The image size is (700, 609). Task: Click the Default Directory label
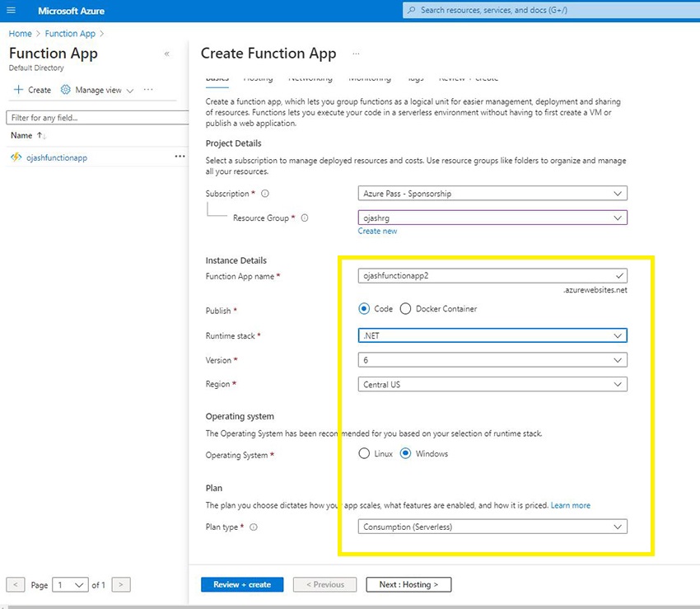pyautogui.click(x=36, y=68)
